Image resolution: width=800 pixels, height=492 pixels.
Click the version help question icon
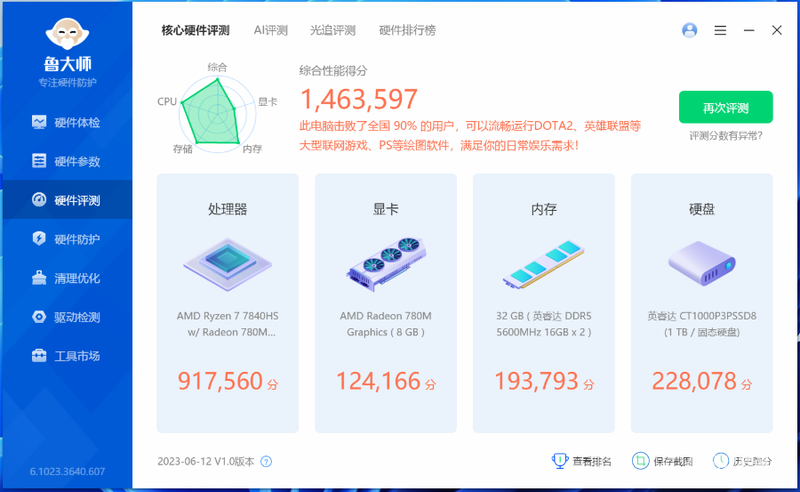tap(266, 462)
